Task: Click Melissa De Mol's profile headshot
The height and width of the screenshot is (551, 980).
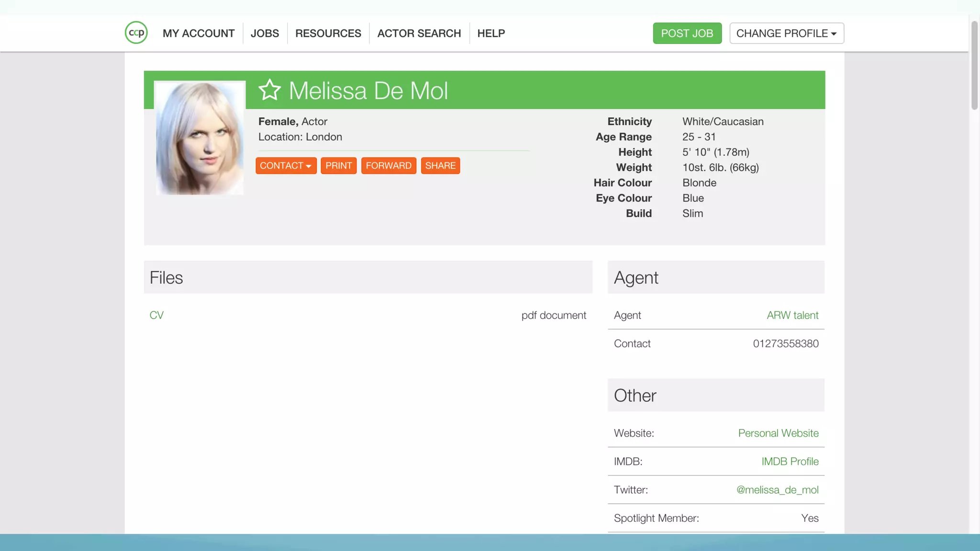Action: [200, 138]
